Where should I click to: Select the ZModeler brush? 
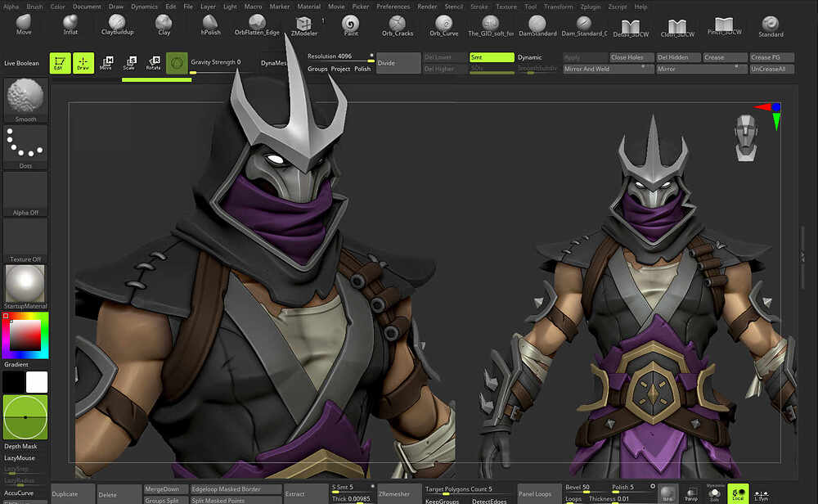(303, 25)
